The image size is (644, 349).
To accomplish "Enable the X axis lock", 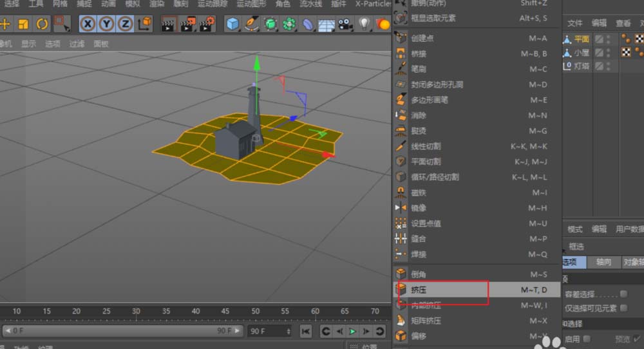I will [88, 24].
